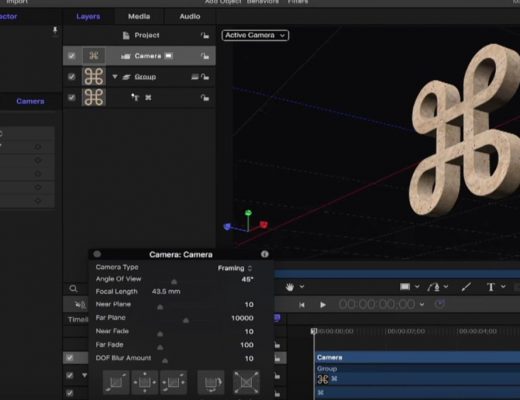Click the 00:00:00:00 timecode field
Image resolution: width=520 pixels, height=400 pixels.
[x=377, y=304]
